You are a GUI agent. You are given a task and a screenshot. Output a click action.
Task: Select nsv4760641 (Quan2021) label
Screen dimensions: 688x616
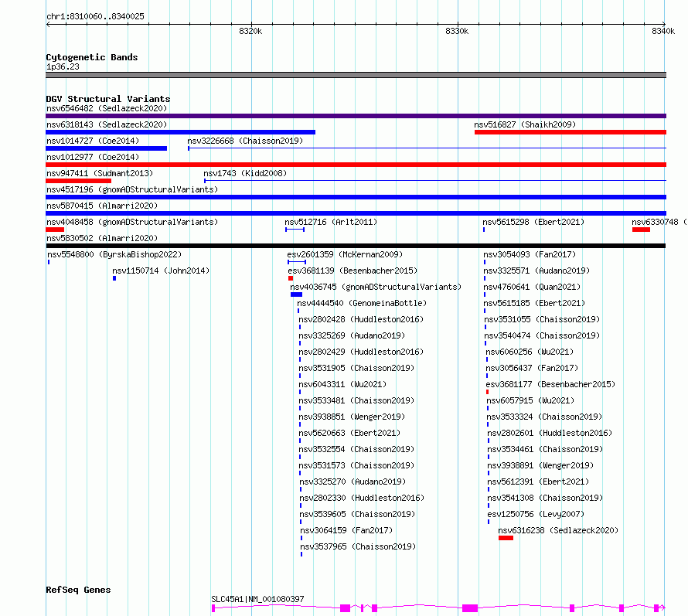531,287
